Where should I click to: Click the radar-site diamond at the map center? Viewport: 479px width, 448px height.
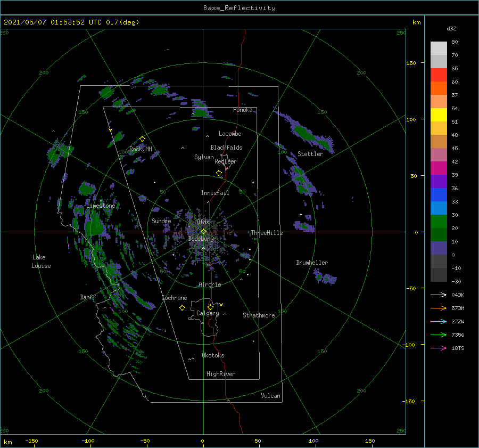(203, 232)
